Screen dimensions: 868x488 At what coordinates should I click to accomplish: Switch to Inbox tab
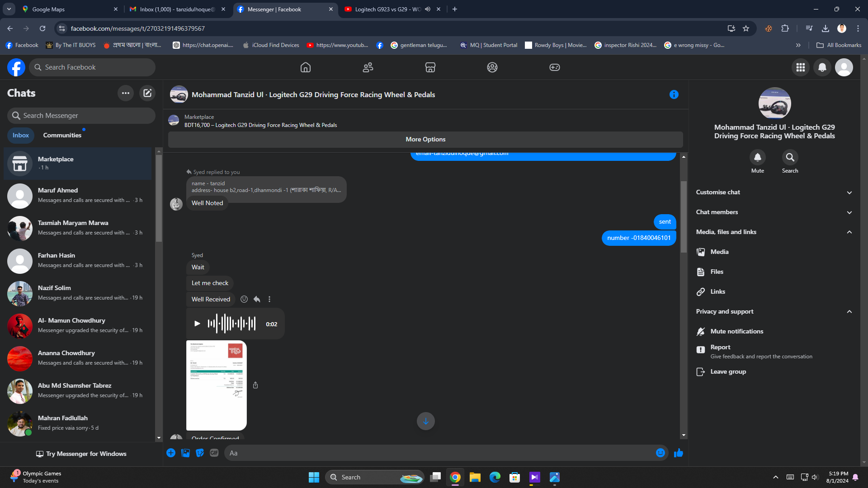pos(21,135)
